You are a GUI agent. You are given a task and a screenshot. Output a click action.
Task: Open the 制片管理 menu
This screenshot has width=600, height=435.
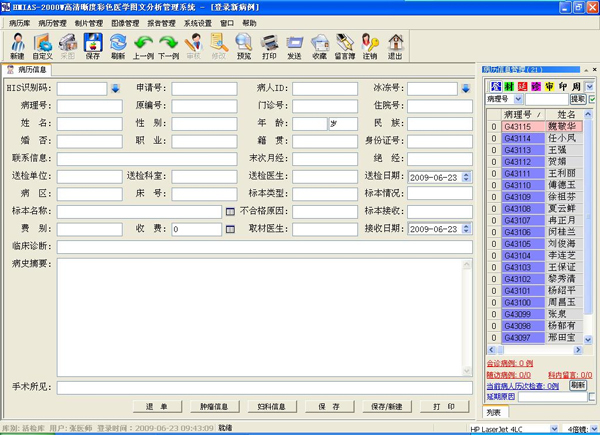[89, 23]
